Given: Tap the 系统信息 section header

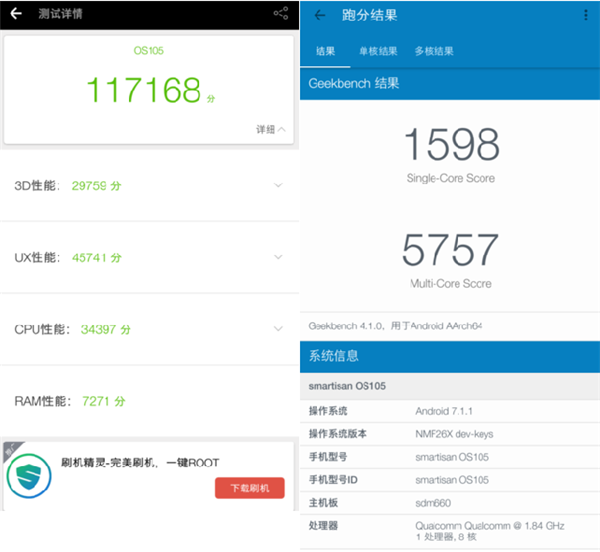Looking at the screenshot, I should tap(450, 356).
